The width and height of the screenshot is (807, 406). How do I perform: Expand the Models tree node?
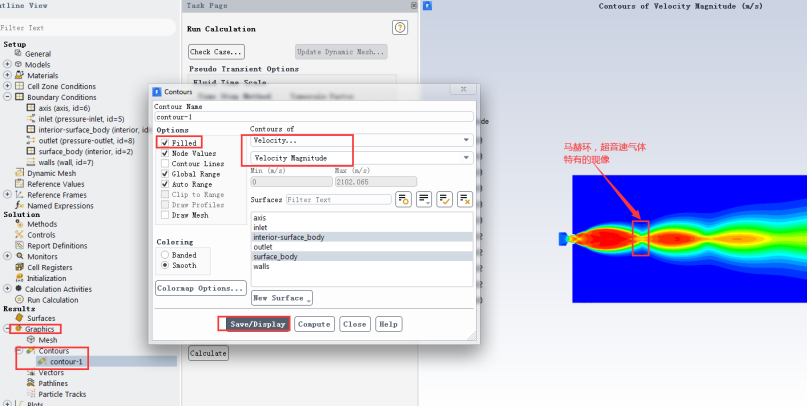pos(7,64)
